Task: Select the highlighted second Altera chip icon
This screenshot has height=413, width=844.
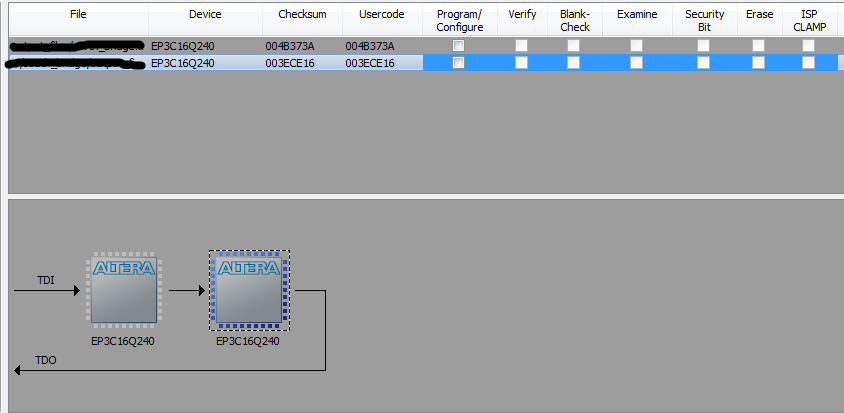Action: pos(249,290)
